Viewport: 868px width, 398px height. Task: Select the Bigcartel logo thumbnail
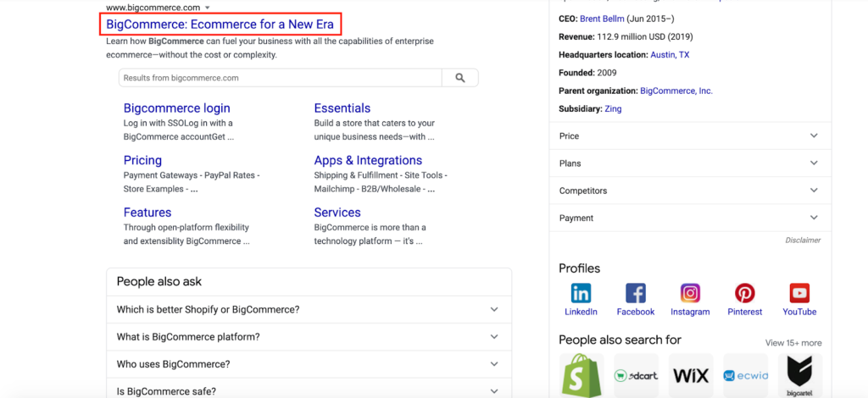click(800, 375)
